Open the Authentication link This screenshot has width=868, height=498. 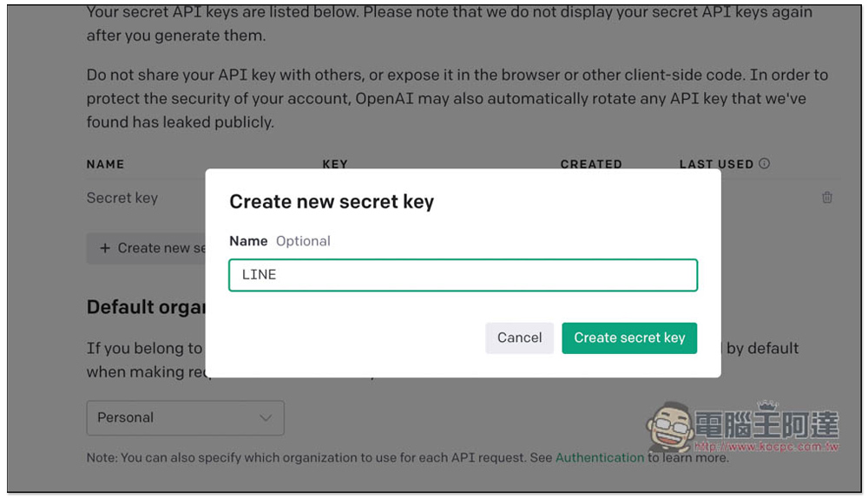[600, 457]
